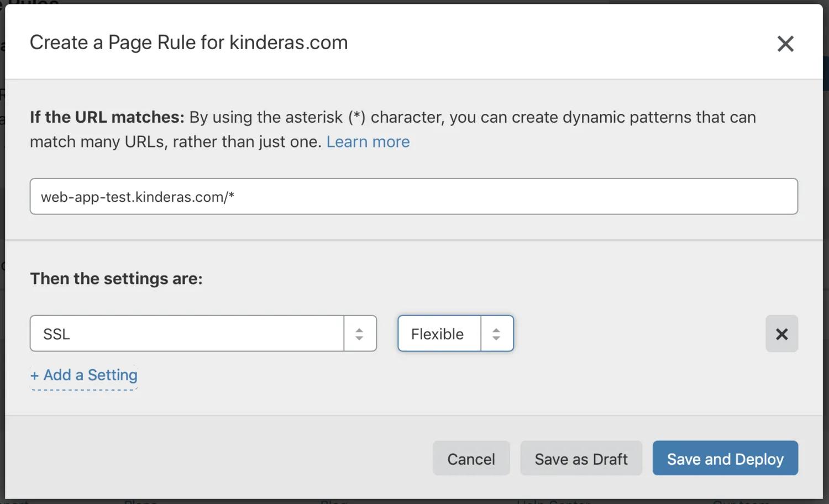Open the Learn more link
This screenshot has width=829, height=504.
click(368, 142)
